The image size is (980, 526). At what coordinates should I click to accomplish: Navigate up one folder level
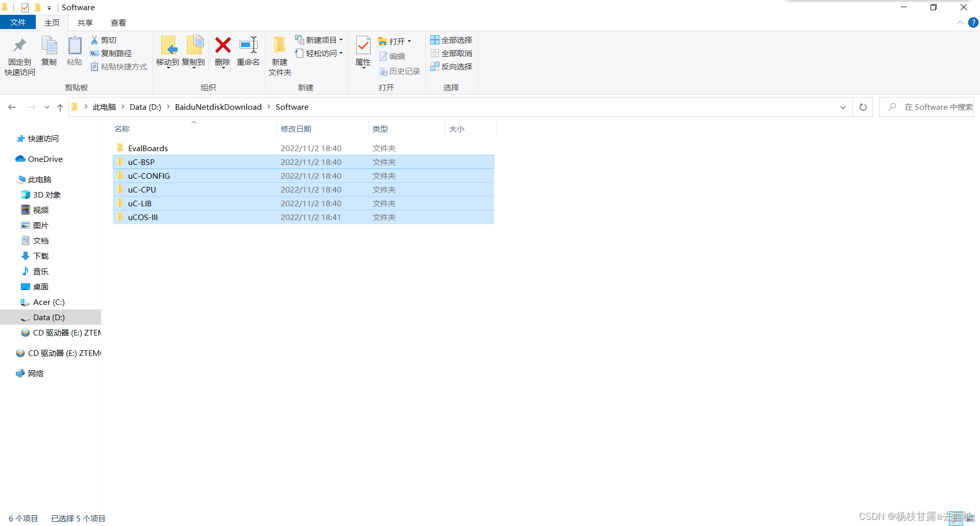(60, 107)
